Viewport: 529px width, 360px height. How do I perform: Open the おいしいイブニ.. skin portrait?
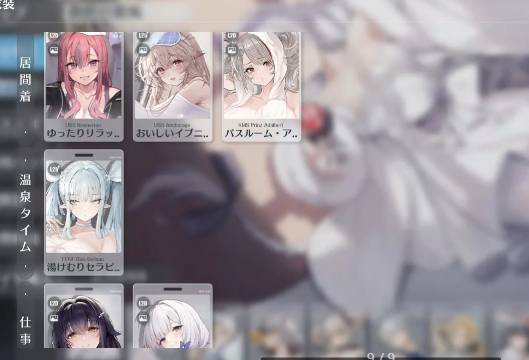click(x=173, y=76)
